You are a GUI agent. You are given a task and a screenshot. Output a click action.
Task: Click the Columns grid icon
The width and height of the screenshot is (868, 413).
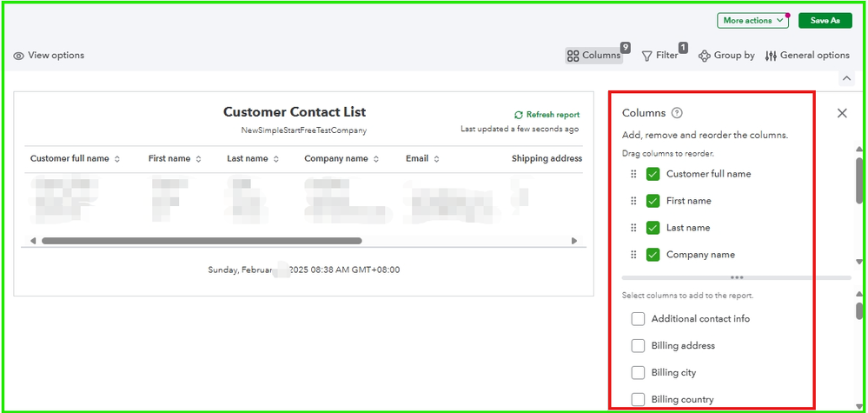[573, 56]
